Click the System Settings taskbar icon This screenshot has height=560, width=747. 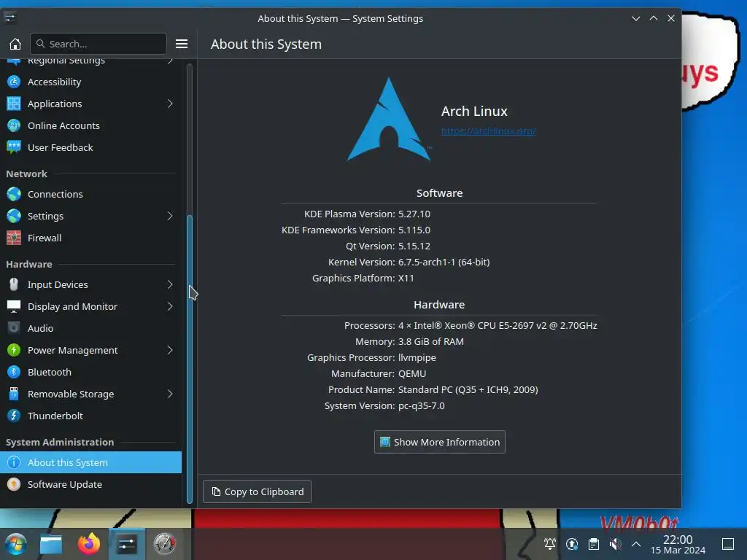[127, 544]
